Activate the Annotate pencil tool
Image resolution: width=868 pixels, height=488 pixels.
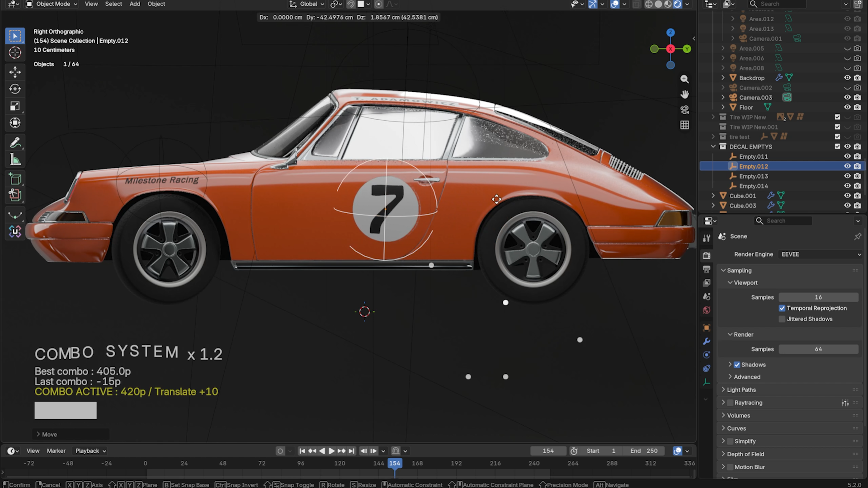(x=15, y=143)
